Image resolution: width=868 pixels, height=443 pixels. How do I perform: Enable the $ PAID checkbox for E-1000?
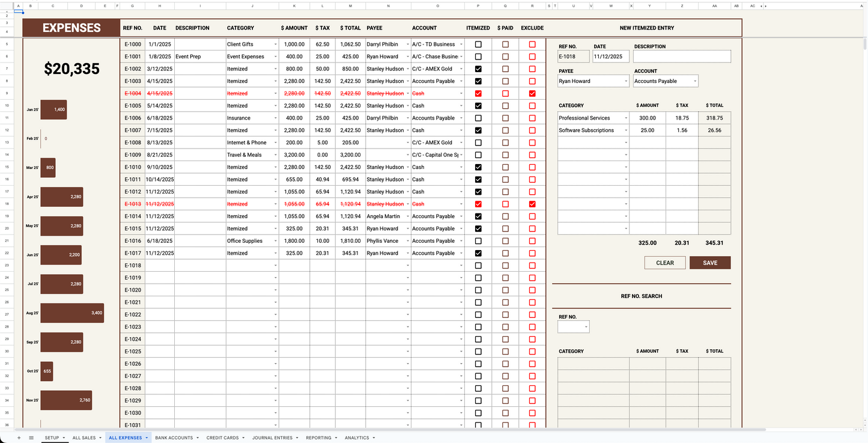(505, 44)
